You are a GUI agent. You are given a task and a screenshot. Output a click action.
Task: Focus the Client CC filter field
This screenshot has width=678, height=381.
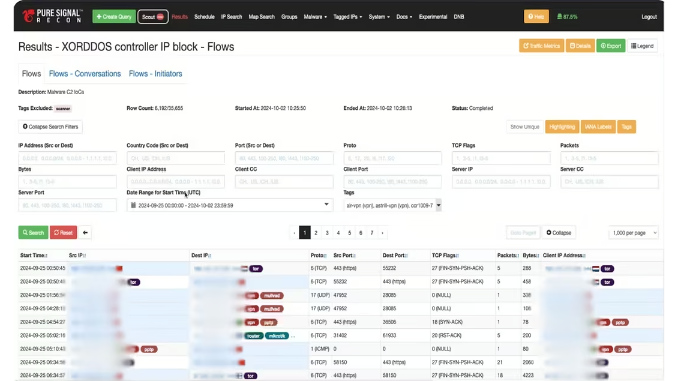coord(284,182)
